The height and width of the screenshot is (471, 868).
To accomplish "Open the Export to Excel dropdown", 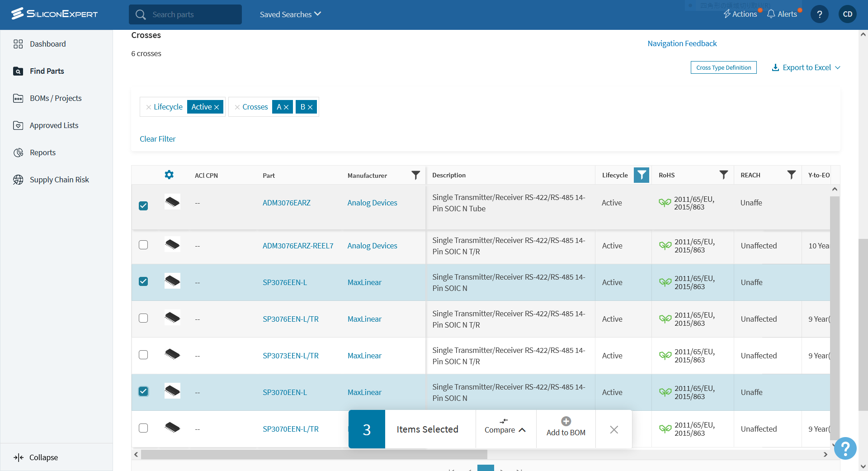I will coord(806,67).
